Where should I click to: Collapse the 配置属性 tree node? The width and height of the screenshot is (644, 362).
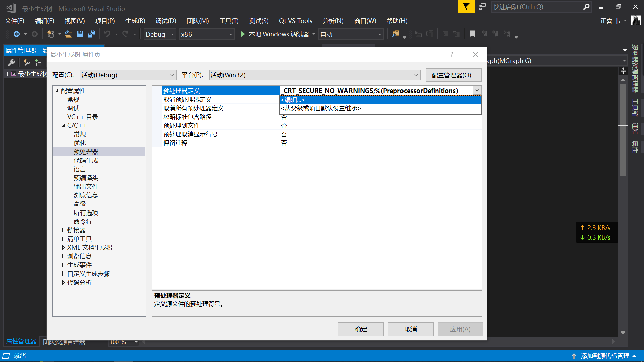[x=57, y=90]
